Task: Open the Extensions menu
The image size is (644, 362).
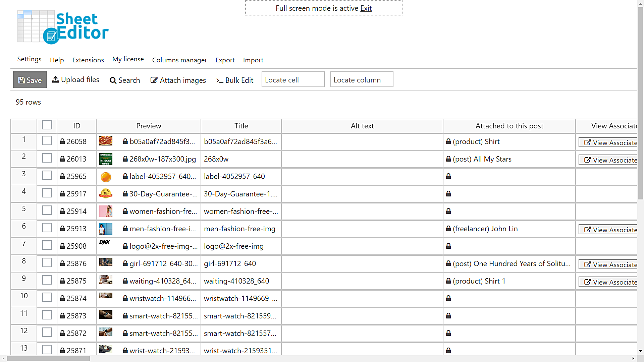Action: pos(88,60)
